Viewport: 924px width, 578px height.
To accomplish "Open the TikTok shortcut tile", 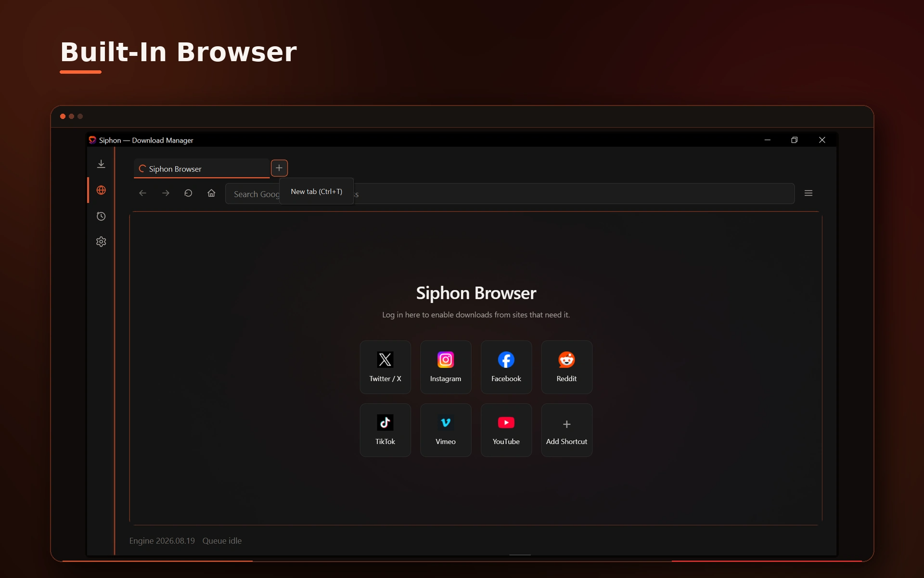I will 385,430.
